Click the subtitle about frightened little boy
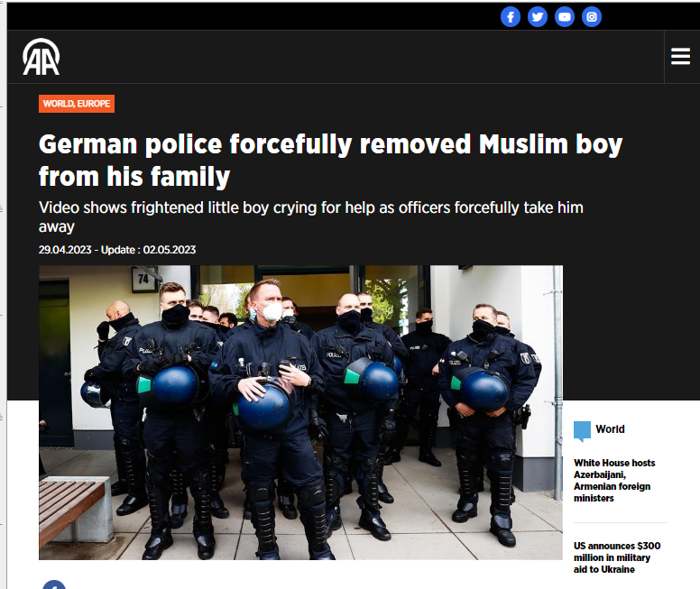This screenshot has width=700, height=589. click(310, 216)
